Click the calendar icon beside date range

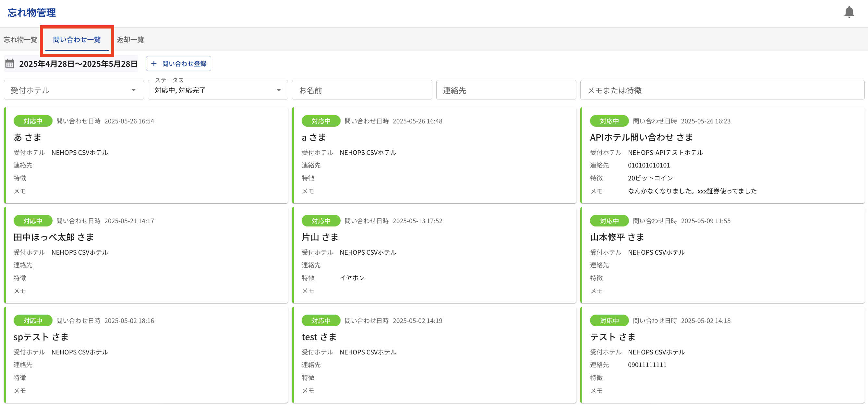point(10,64)
